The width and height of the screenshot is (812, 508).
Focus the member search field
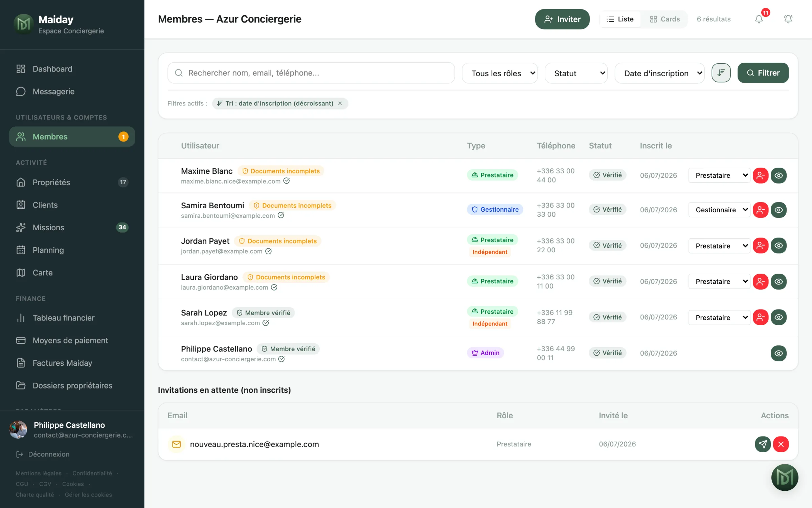[x=311, y=73]
